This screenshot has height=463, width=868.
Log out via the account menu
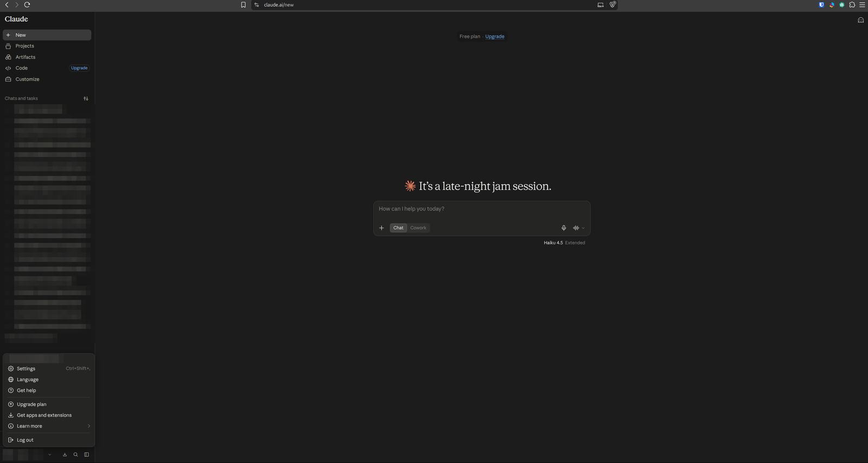(x=49, y=440)
